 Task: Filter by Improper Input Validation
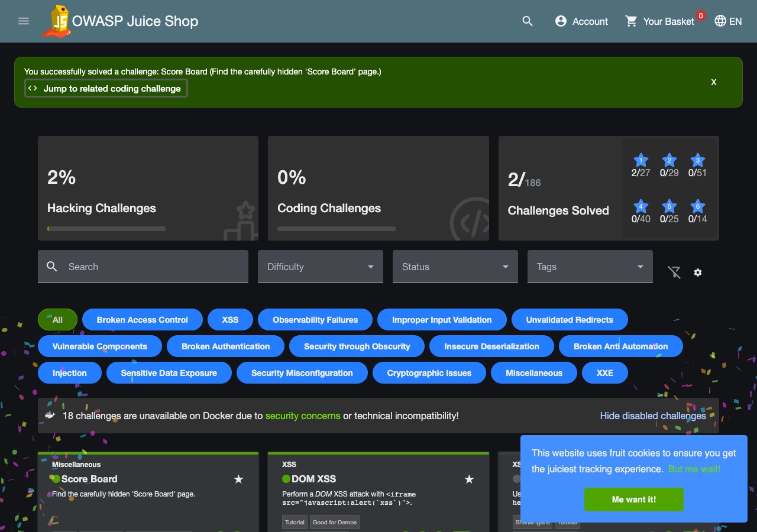pyautogui.click(x=442, y=320)
